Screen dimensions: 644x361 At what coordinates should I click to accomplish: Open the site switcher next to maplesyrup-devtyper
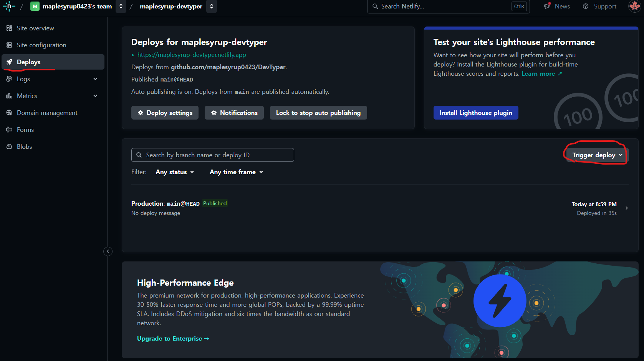[x=212, y=6]
